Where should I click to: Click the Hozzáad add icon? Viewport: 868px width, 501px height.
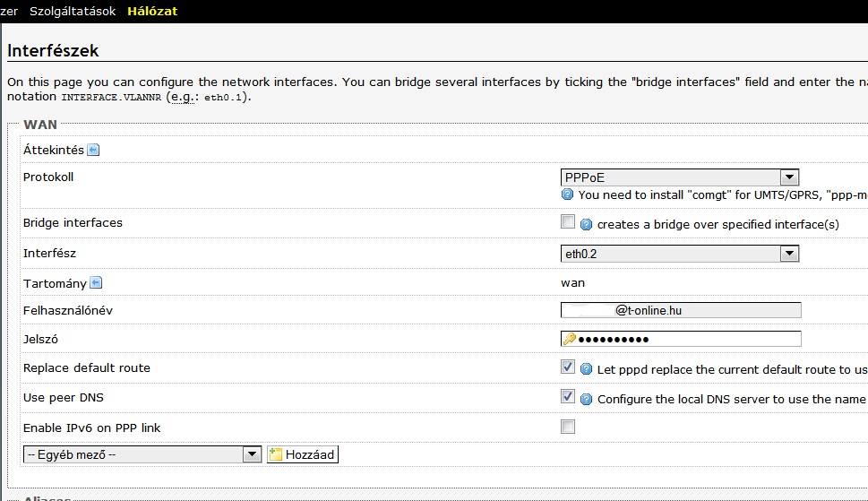(x=276, y=454)
